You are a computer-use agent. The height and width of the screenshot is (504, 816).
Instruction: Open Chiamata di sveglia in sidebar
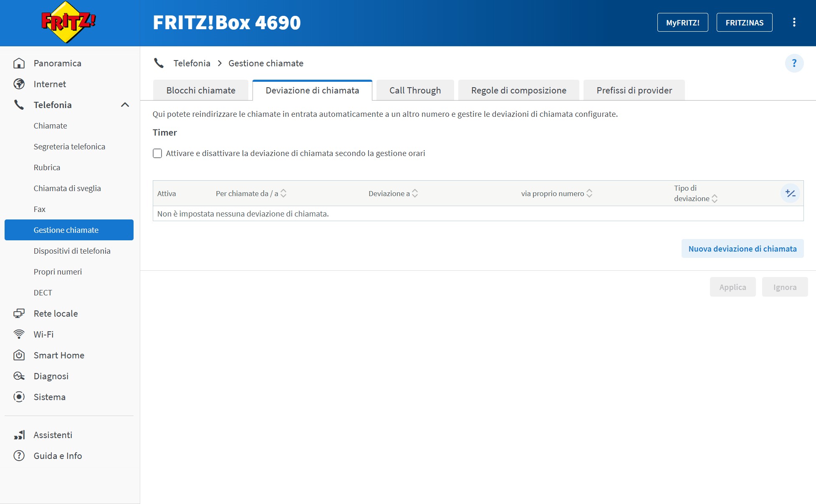[67, 189]
